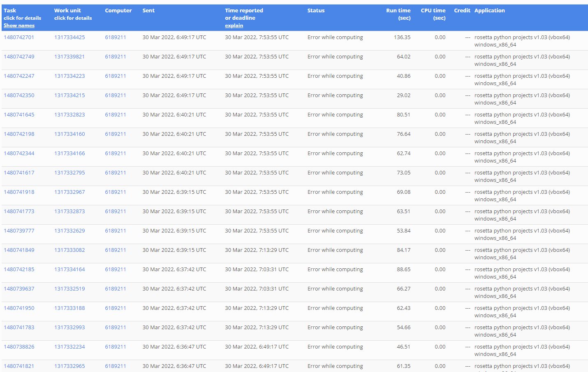Screen dimensions: 588x372
Task: Open task 1480741617 details
Action: tap(19, 172)
